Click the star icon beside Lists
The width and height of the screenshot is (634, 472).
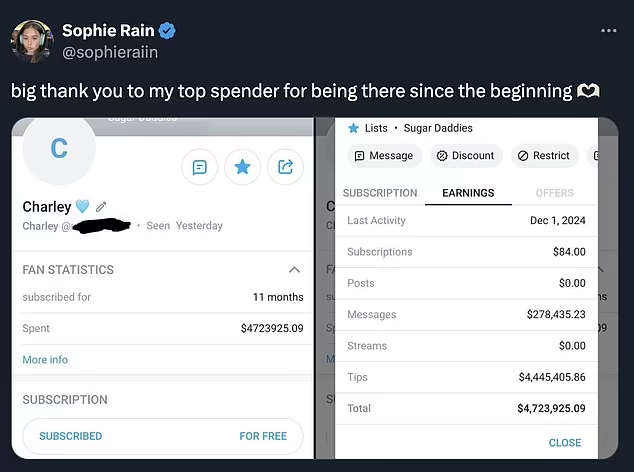point(353,128)
